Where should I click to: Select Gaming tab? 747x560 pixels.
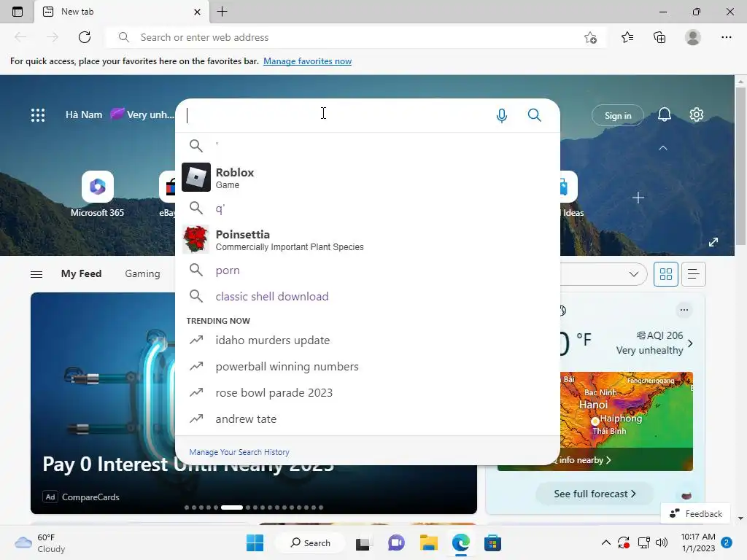pos(142,274)
